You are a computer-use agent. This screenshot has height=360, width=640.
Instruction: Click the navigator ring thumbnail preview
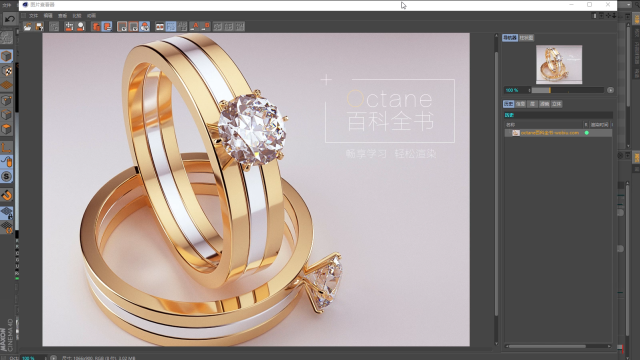point(559,64)
